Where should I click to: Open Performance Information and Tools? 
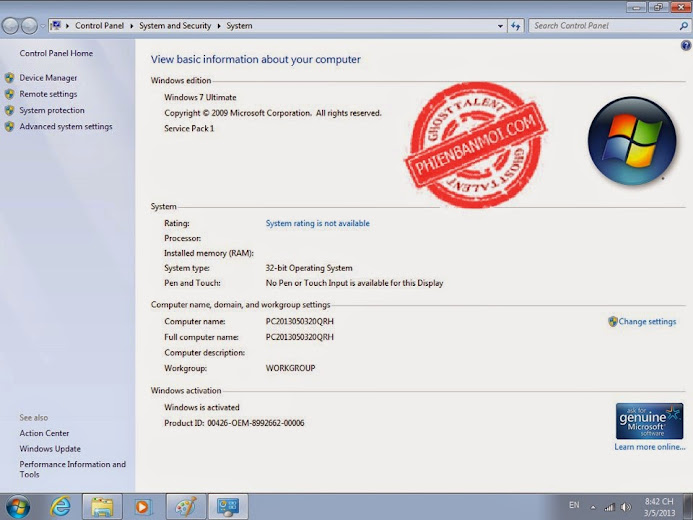pos(72,469)
